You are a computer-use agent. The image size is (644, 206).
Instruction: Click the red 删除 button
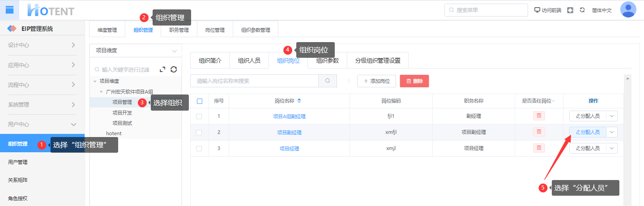414,81
